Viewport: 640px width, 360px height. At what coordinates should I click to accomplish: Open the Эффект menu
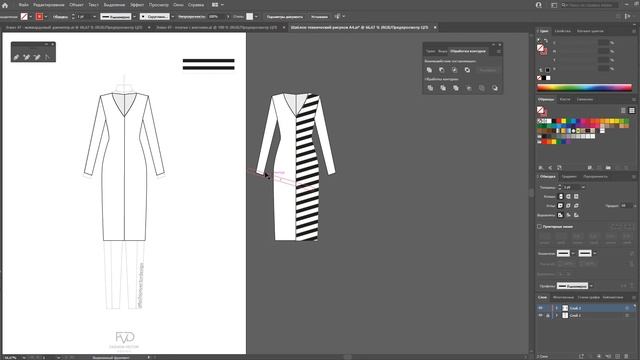(137, 5)
